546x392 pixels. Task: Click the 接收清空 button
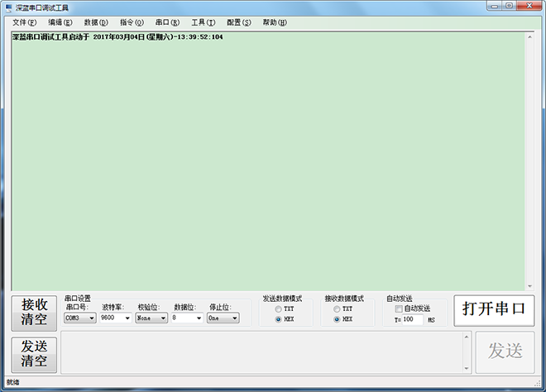(34, 312)
